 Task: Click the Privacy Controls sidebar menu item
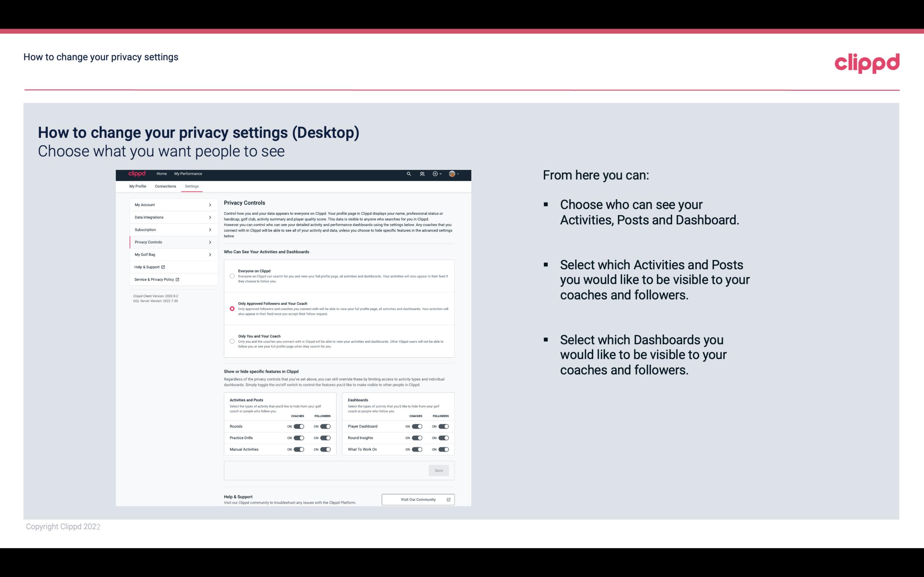(x=170, y=242)
